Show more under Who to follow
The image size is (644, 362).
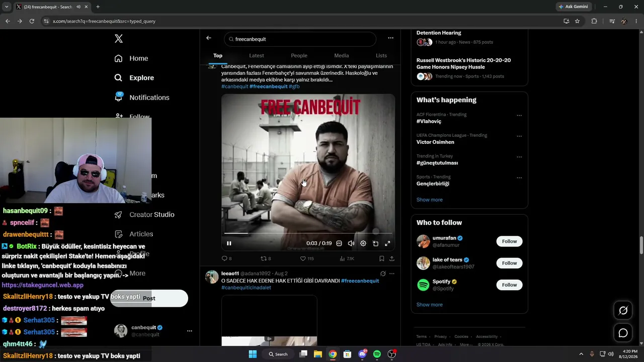tap(430, 305)
